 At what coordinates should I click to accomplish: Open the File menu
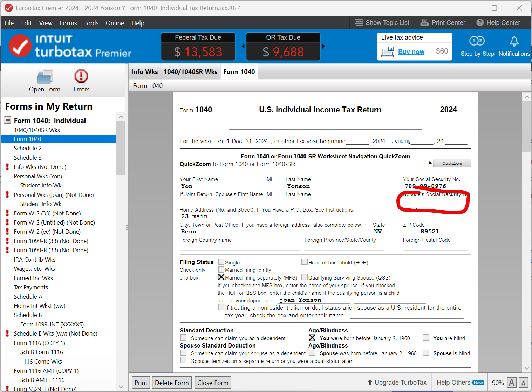(9, 23)
